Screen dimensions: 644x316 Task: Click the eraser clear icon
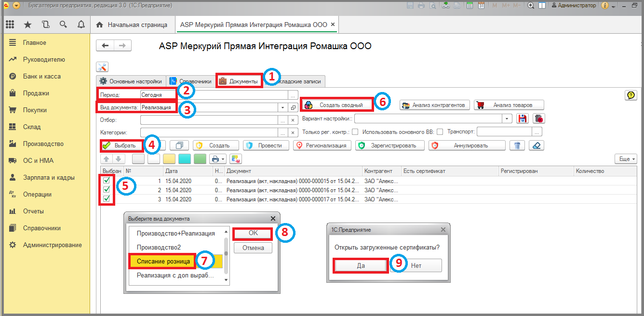537,145
